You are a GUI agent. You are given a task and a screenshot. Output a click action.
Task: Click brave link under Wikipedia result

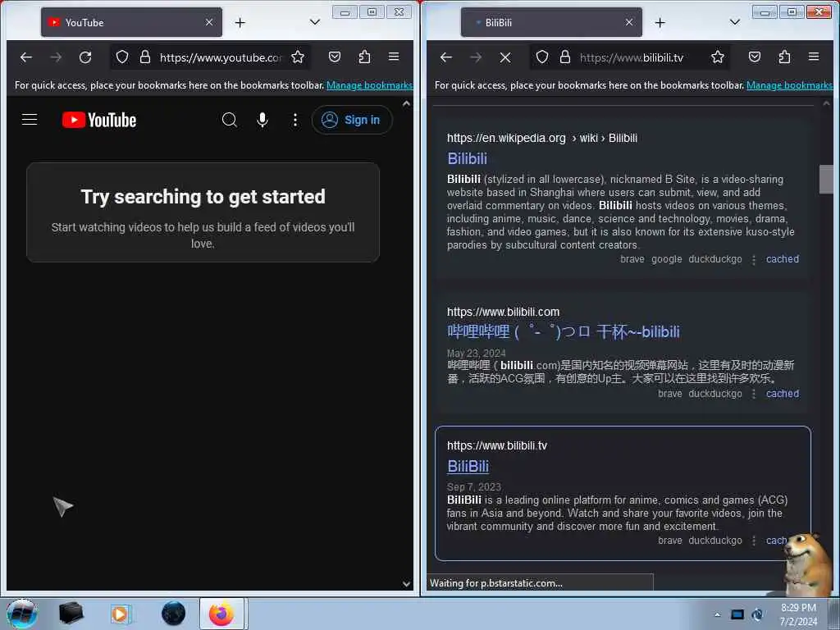632,259
